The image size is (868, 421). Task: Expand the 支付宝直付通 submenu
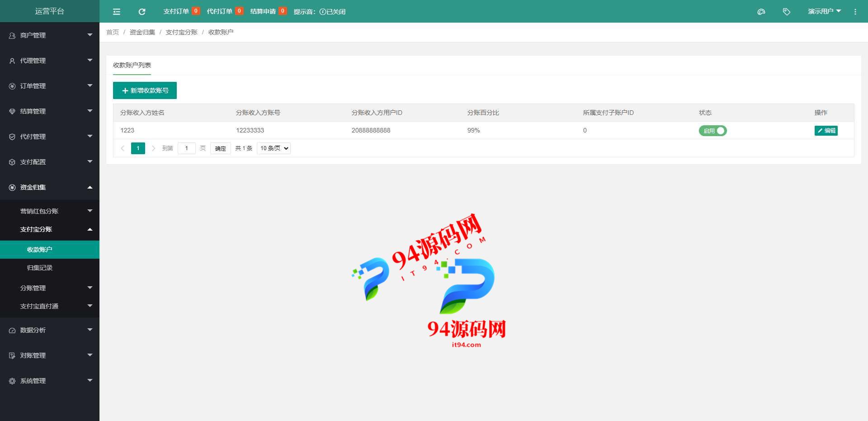pyautogui.click(x=50, y=306)
